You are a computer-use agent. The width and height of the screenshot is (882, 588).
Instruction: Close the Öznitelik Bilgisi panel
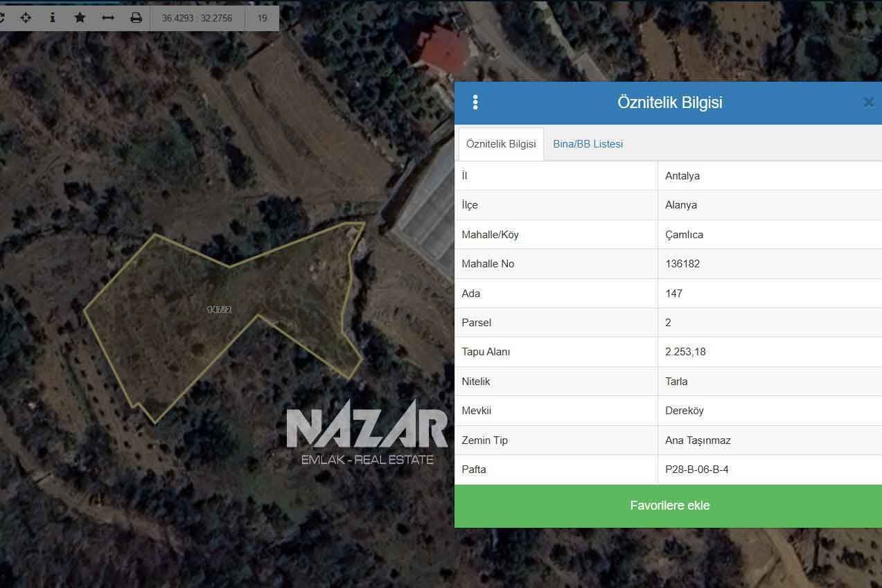pos(869,103)
